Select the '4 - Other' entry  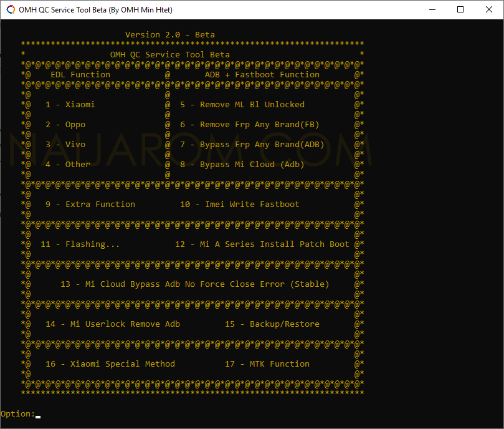pyautogui.click(x=68, y=165)
